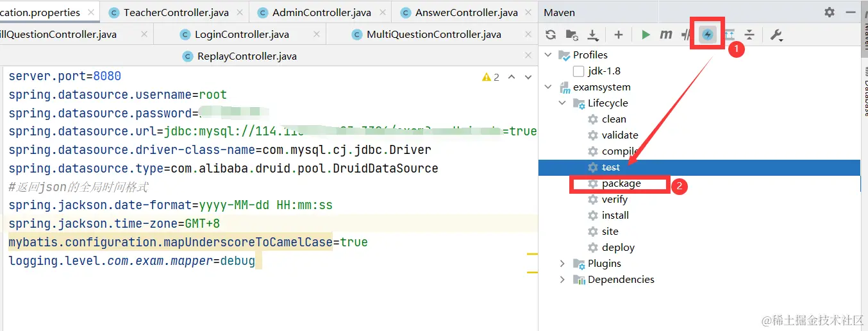Toggle Skip Tests mode lightning icon
This screenshot has height=331, width=868.
707,35
